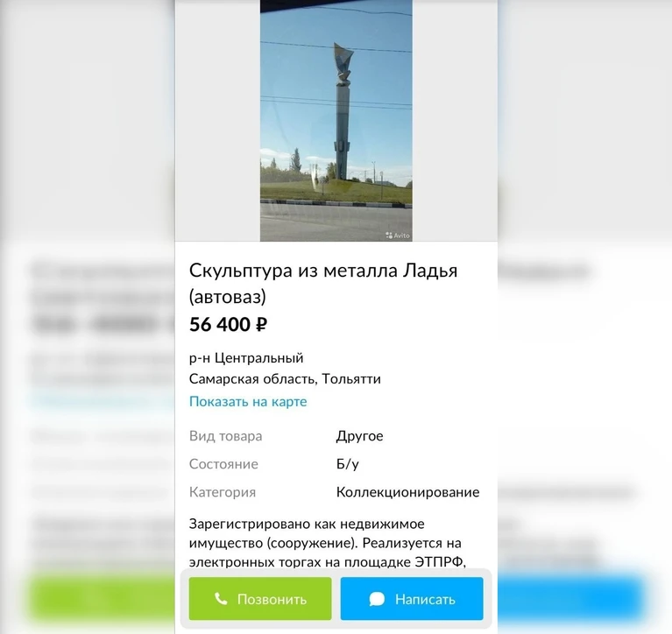The height and width of the screenshot is (634, 672).
Task: Open the Показать на карте map link
Action: tap(248, 401)
